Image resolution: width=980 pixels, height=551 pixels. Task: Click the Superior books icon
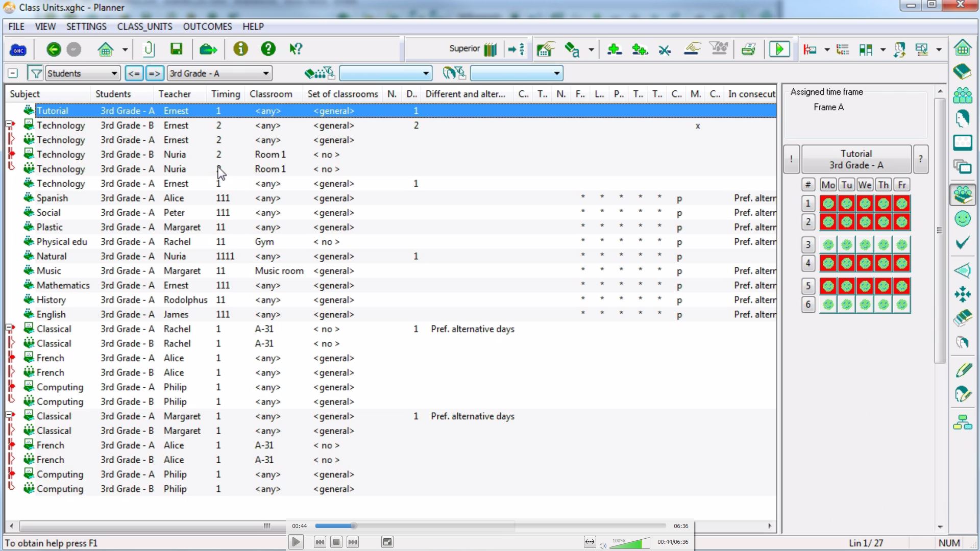click(x=490, y=49)
